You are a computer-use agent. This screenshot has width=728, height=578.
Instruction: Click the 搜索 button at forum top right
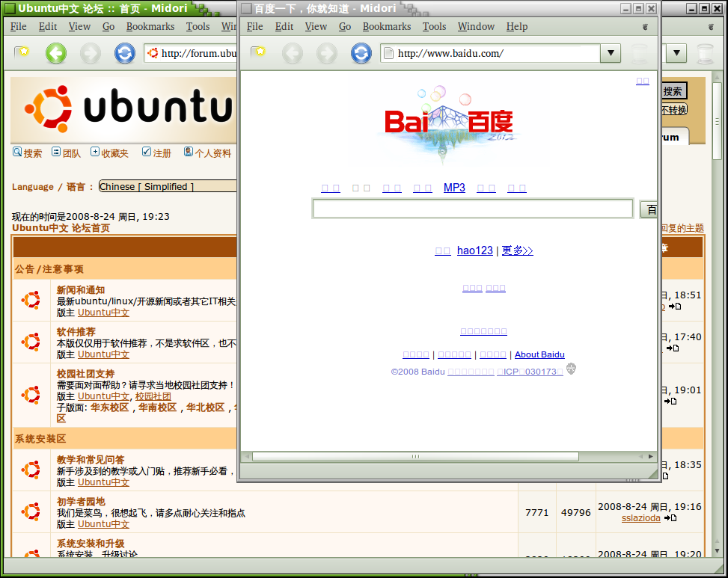point(673,91)
